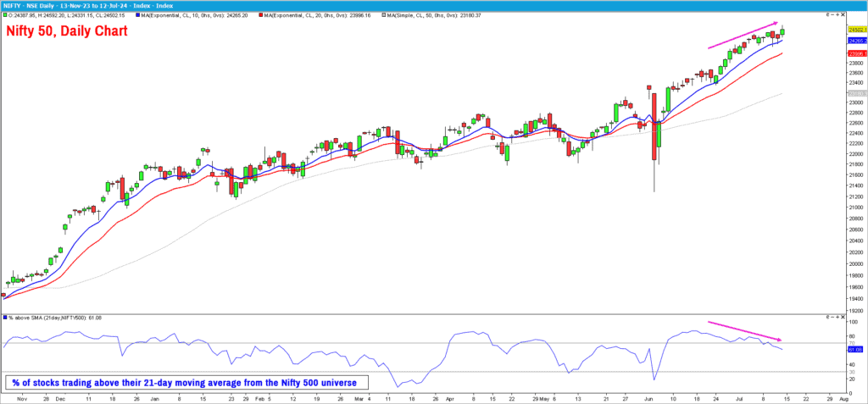
Task: Click 'Jun' on the date axis
Action: [649, 397]
